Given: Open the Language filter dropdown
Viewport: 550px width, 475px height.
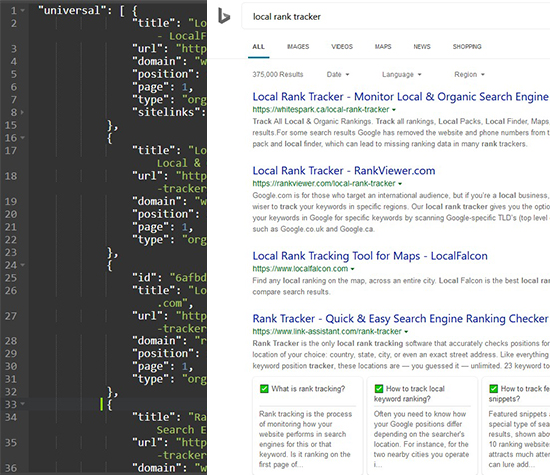Looking at the screenshot, I should coord(402,74).
